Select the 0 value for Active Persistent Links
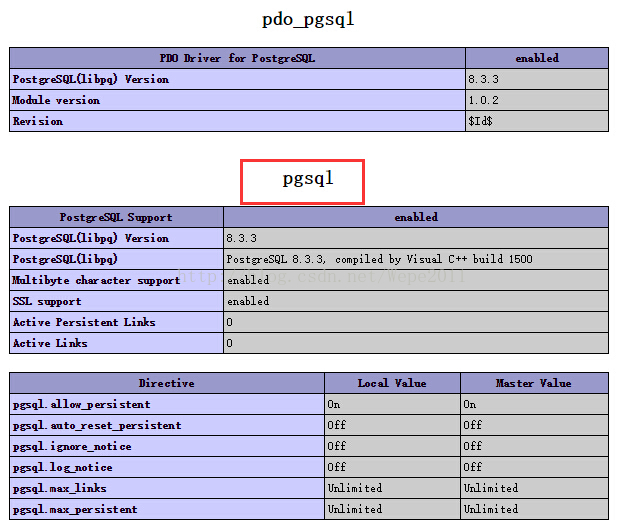 230,322
